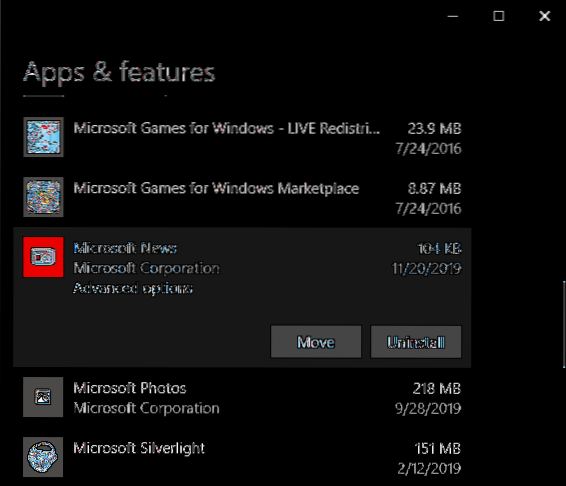Click the 2/12/2019 install date
566x486 pixels.
click(429, 468)
